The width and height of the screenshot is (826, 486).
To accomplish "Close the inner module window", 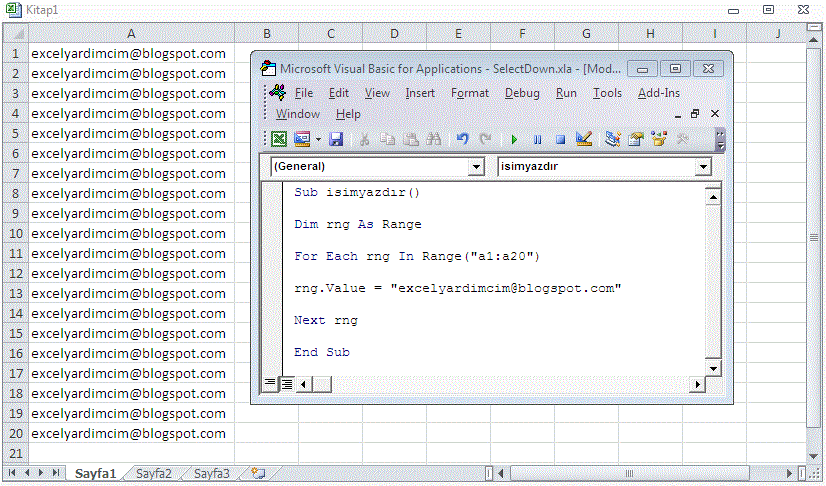I will (715, 114).
